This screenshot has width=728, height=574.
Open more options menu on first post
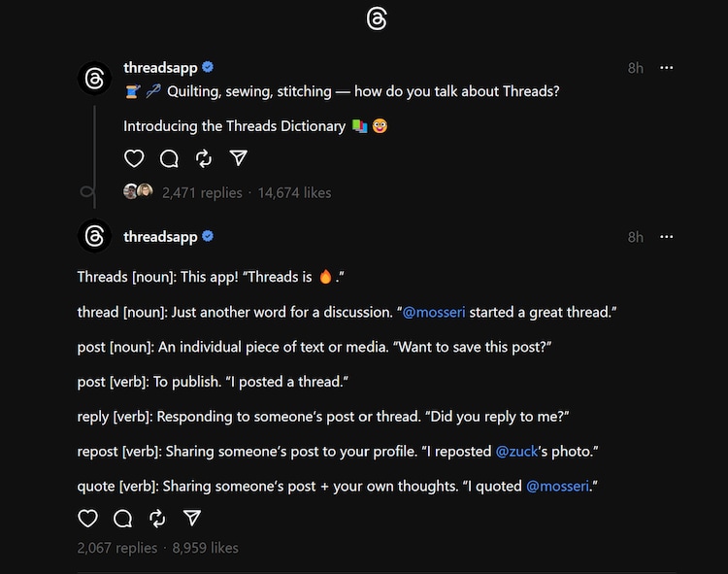click(666, 68)
